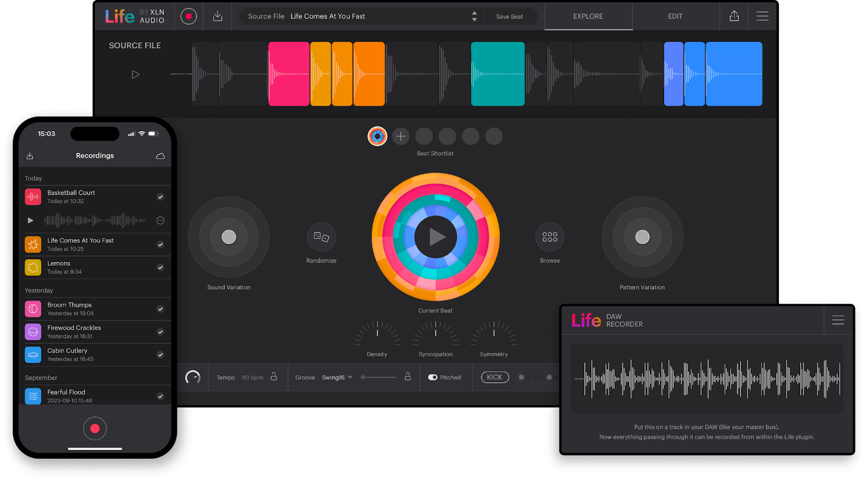
Task: Adjust the Density dial
Action: [x=377, y=333]
